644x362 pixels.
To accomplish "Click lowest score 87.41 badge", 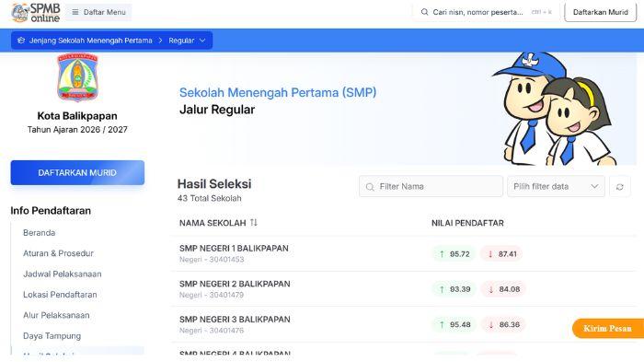I will coord(502,254).
